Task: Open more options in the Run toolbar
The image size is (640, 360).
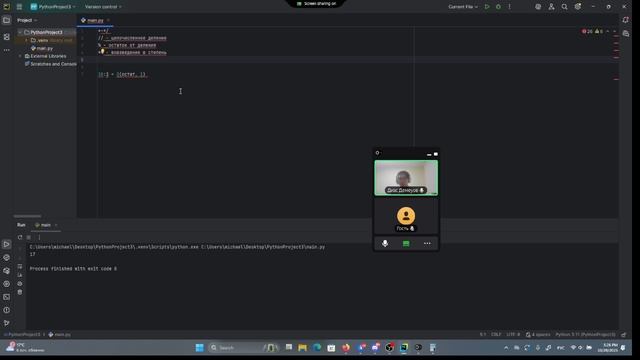Action: tap(39, 237)
